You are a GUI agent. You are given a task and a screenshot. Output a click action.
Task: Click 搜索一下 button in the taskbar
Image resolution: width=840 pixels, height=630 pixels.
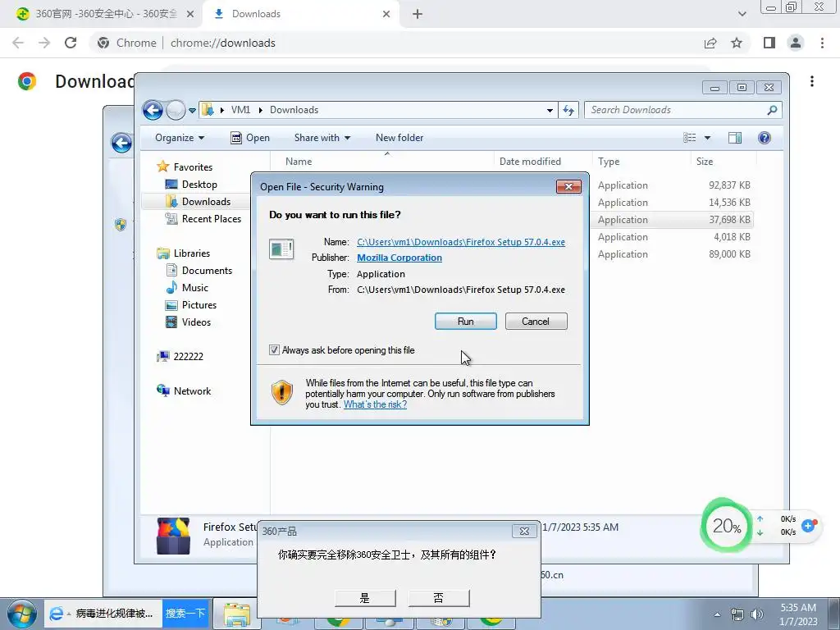pyautogui.click(x=185, y=613)
